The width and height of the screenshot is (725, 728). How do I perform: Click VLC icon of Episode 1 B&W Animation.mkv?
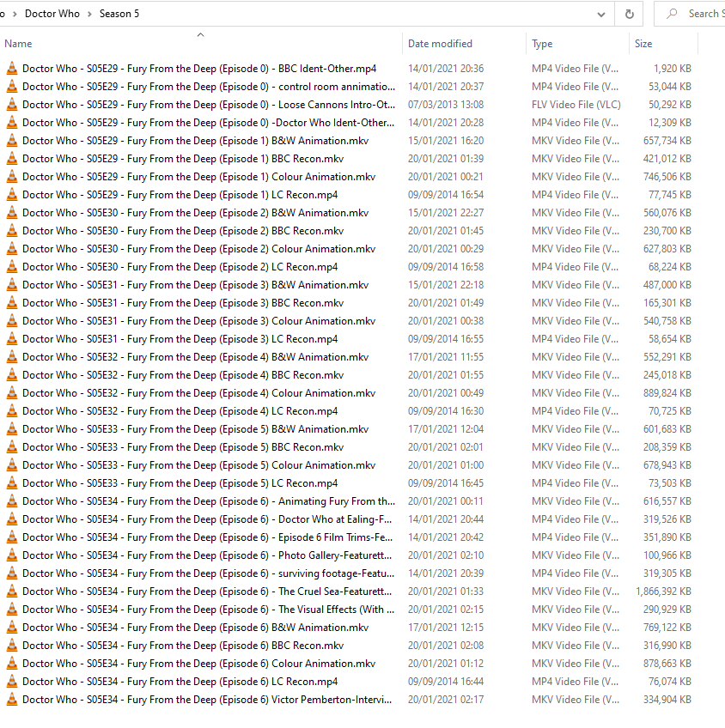pyautogui.click(x=12, y=141)
